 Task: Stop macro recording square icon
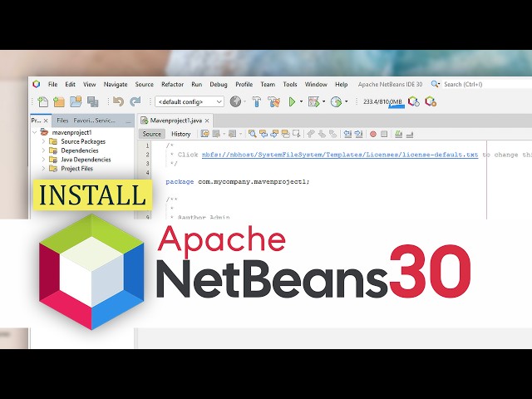(384, 134)
